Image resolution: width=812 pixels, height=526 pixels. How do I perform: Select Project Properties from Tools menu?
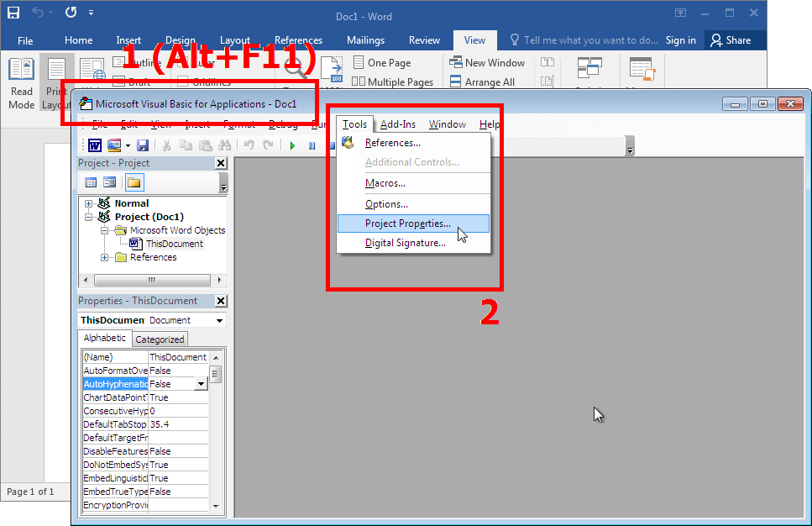coord(407,224)
